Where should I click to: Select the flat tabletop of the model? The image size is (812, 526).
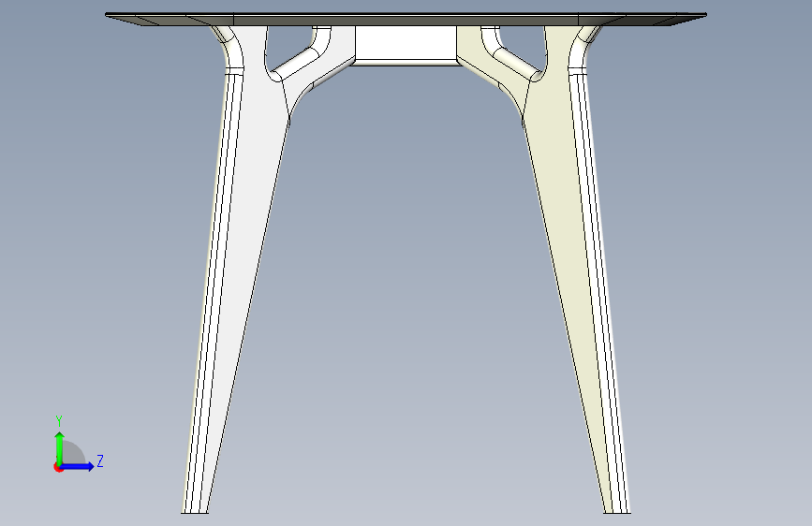point(406,19)
